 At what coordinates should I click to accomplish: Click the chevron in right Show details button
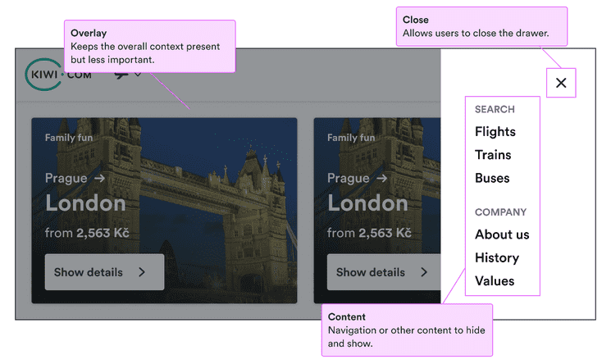click(424, 272)
